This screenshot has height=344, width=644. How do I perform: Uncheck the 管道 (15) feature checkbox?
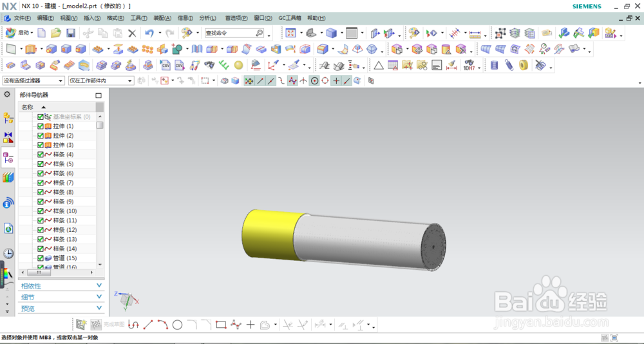pyautogui.click(x=40, y=258)
